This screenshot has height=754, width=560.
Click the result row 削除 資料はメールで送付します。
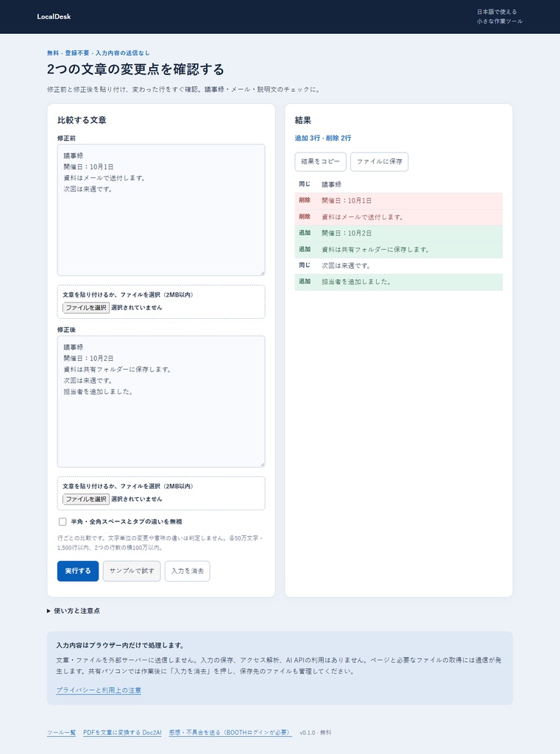coord(399,217)
